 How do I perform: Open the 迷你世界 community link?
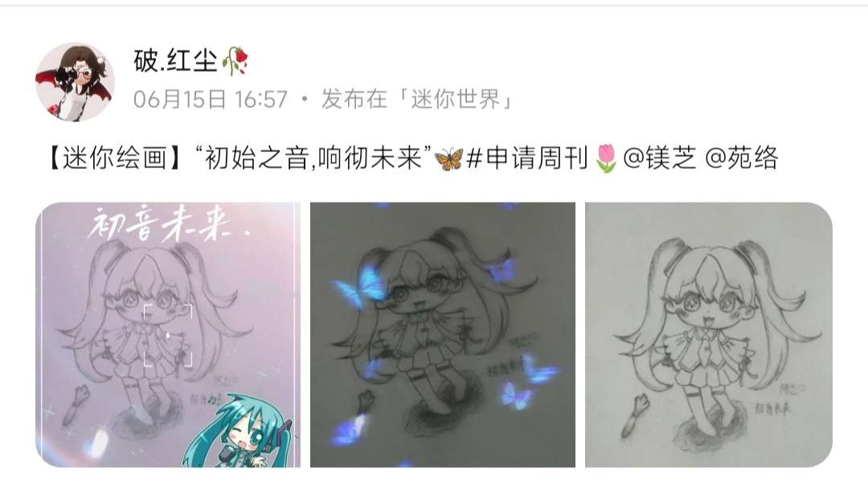[455, 100]
